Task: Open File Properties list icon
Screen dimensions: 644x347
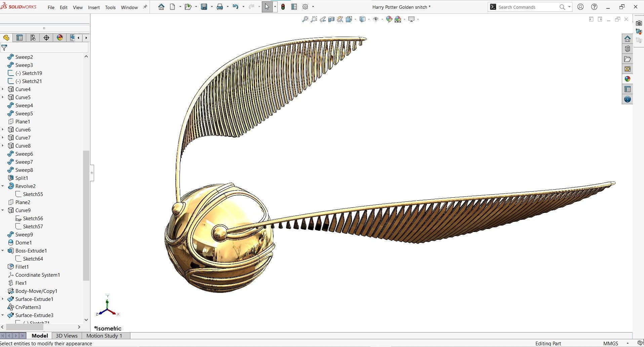Action: (x=294, y=7)
